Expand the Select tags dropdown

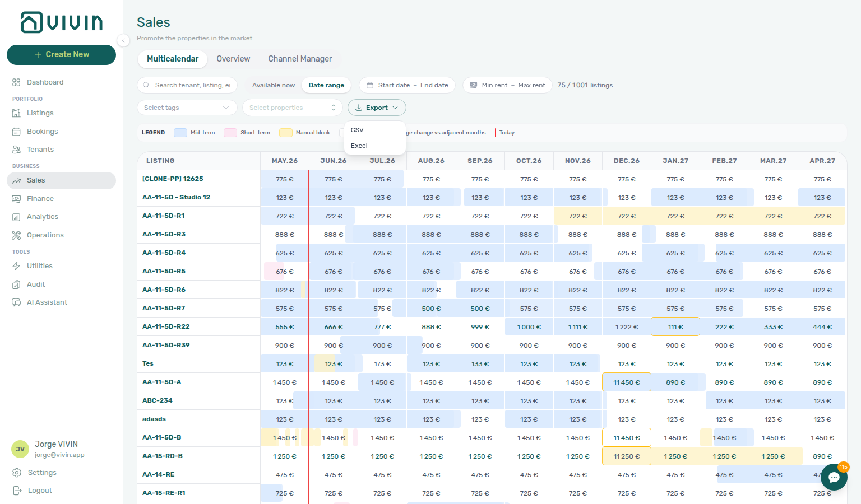coord(187,108)
